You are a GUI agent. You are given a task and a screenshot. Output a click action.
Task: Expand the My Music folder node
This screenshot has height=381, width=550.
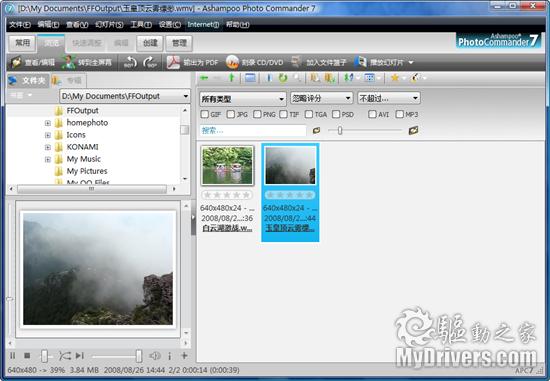[x=48, y=160]
